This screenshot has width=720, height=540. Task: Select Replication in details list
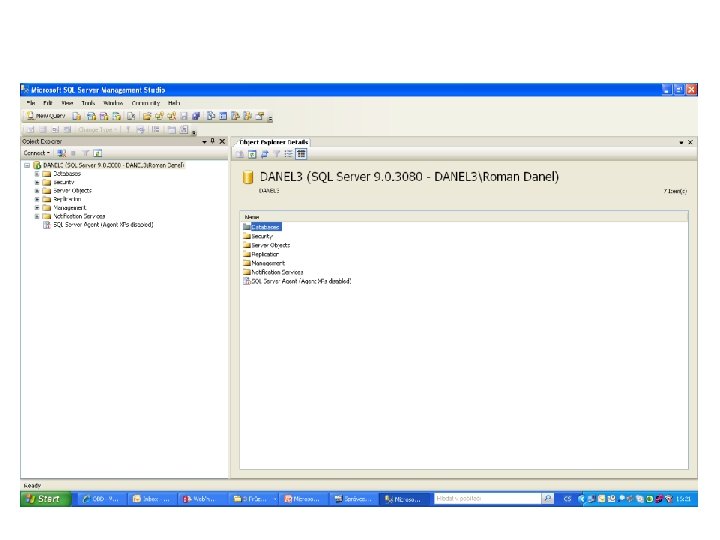click(261, 254)
